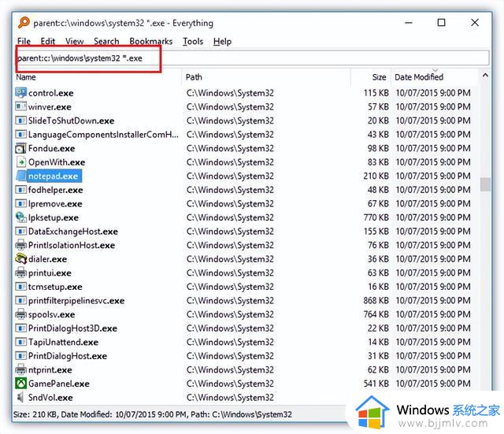Maximize the Everything window
Image resolution: width=504 pixels, height=434 pixels.
(x=441, y=23)
